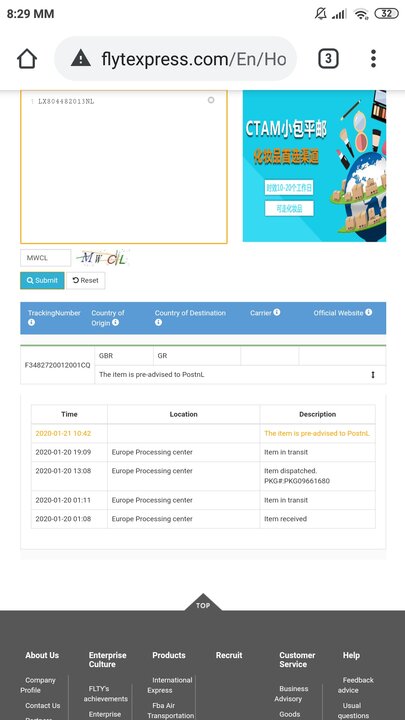Select the 2020-01-20 19:09 time cell
Image resolution: width=405 pixels, height=720 pixels.
69,452
